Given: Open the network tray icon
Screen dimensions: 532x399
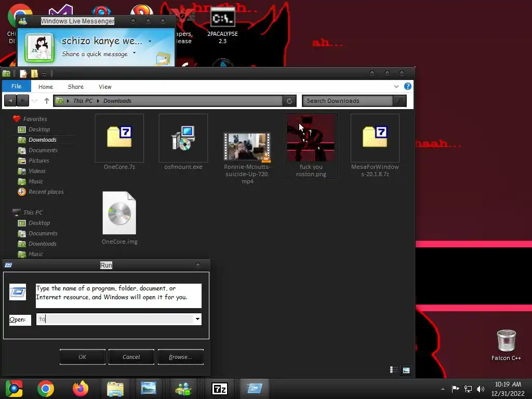Looking at the screenshot, I should [468, 389].
